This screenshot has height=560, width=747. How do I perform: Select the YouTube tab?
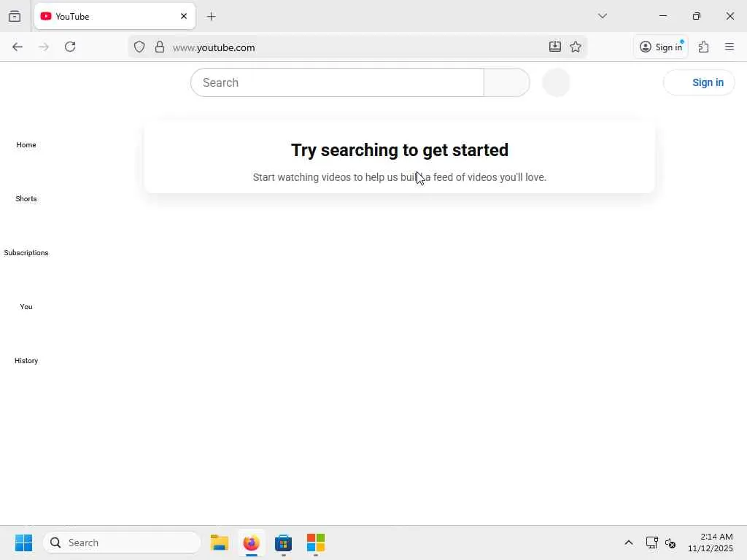115,16
